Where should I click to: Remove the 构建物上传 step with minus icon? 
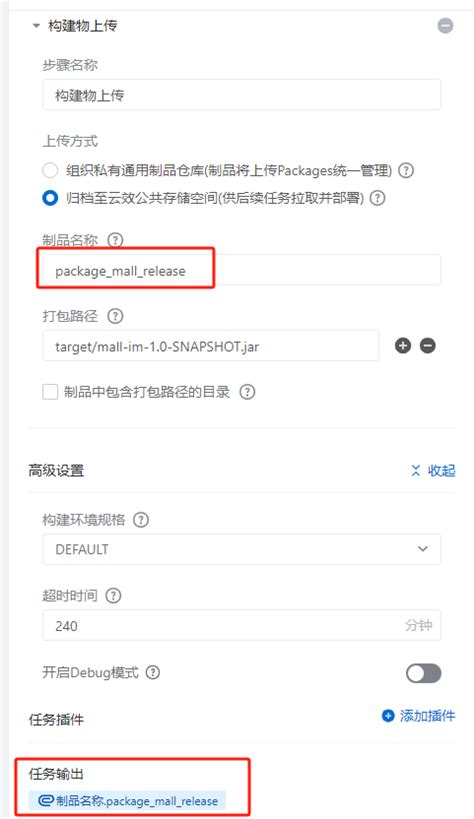(x=445, y=26)
